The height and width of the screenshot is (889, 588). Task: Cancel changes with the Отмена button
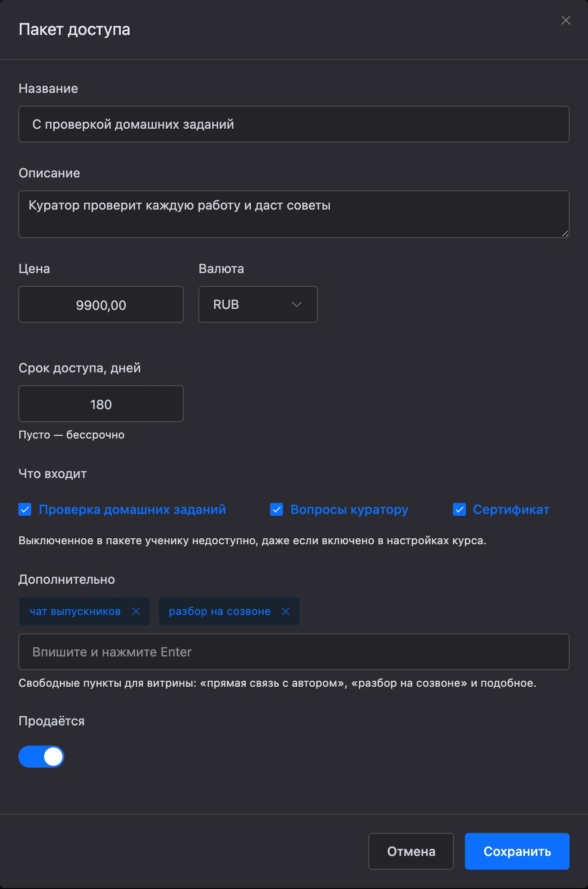click(411, 851)
